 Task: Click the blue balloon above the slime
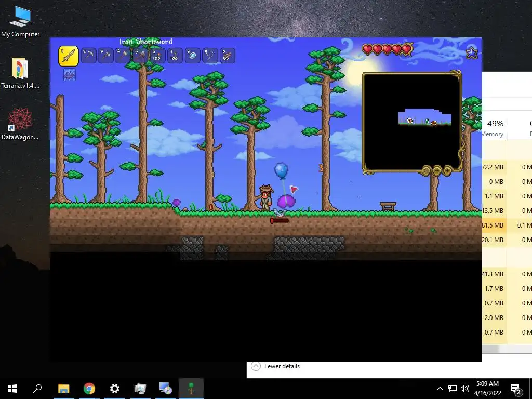click(281, 170)
